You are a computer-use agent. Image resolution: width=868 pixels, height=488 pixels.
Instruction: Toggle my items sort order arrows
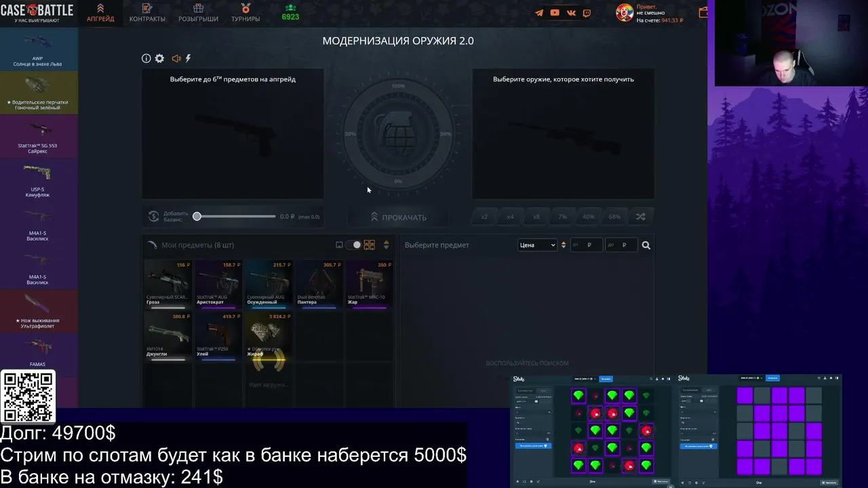point(387,245)
